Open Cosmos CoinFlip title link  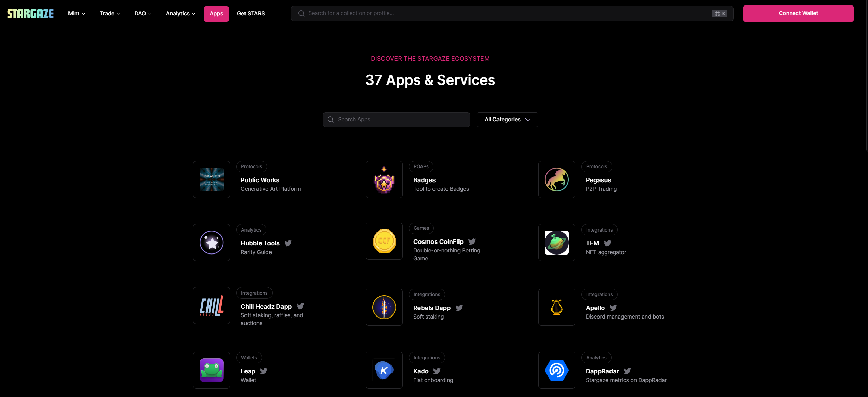(438, 242)
